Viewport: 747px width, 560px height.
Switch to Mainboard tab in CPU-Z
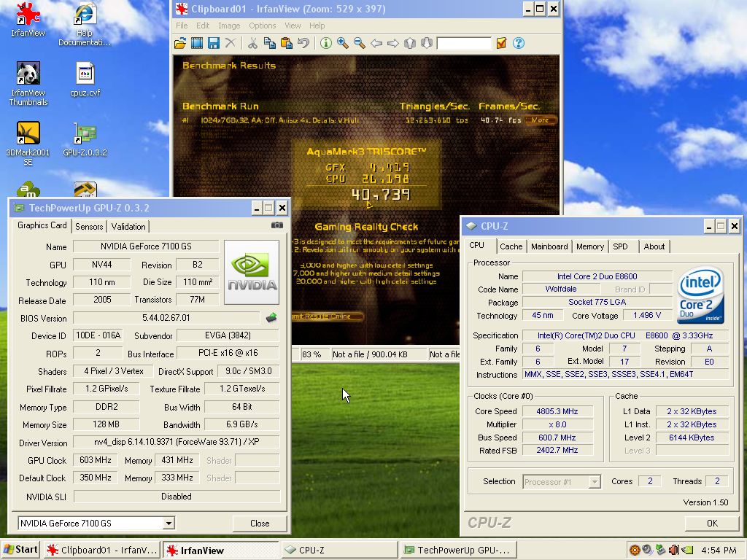[x=549, y=246]
